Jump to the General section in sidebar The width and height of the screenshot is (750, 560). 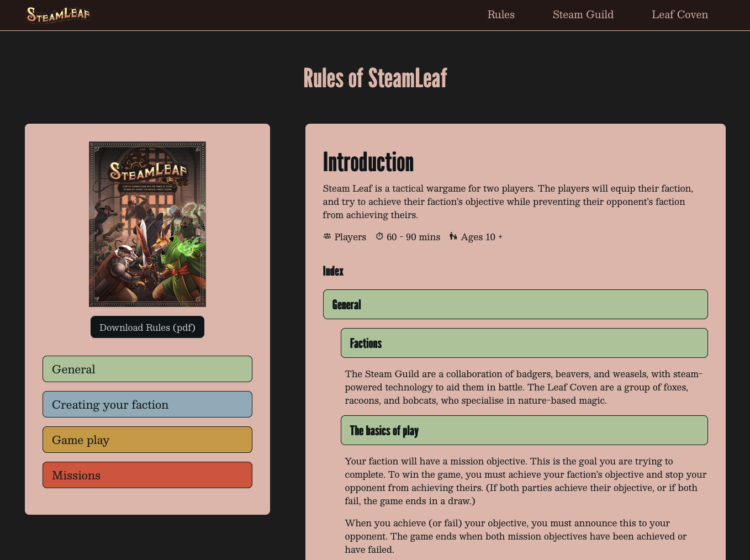coord(147,369)
